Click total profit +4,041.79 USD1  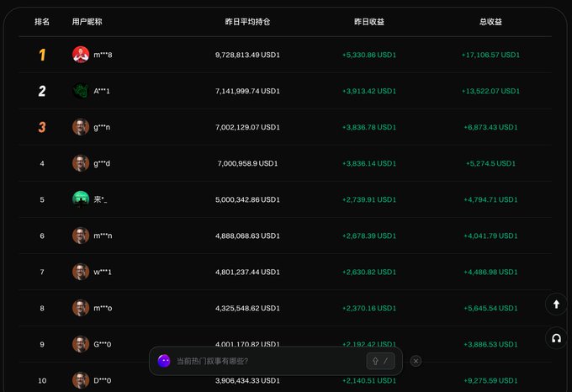click(490, 236)
